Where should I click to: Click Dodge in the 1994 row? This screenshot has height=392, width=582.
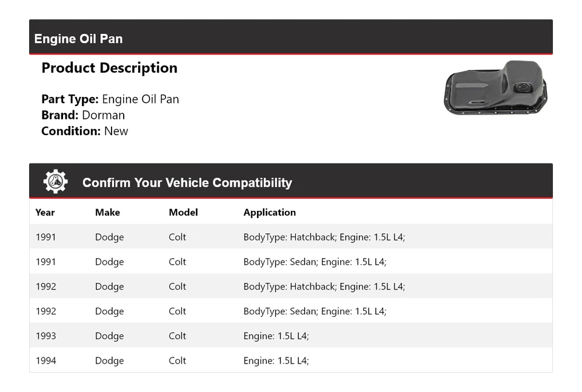[x=109, y=361]
